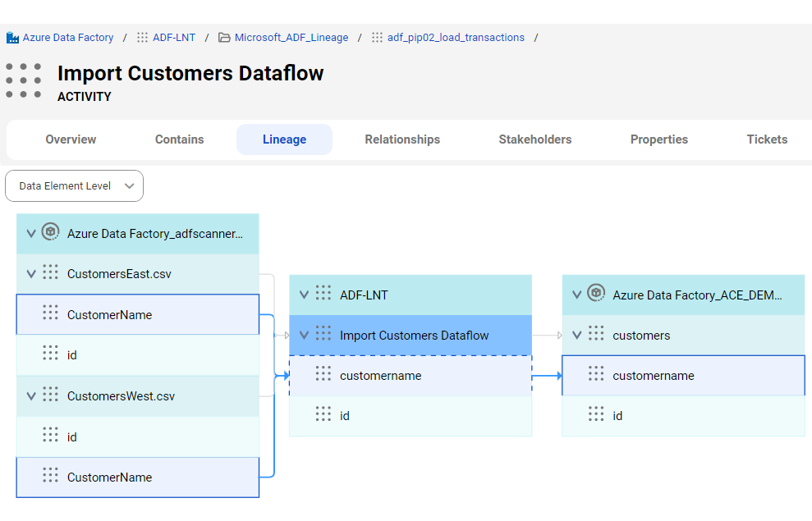Select the Lineage tab
Screen dimensions: 812x521
point(284,139)
